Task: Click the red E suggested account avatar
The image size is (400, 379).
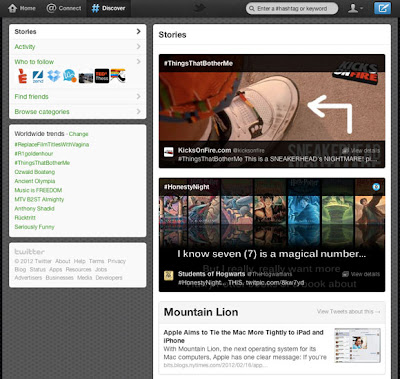Action: click(22, 76)
